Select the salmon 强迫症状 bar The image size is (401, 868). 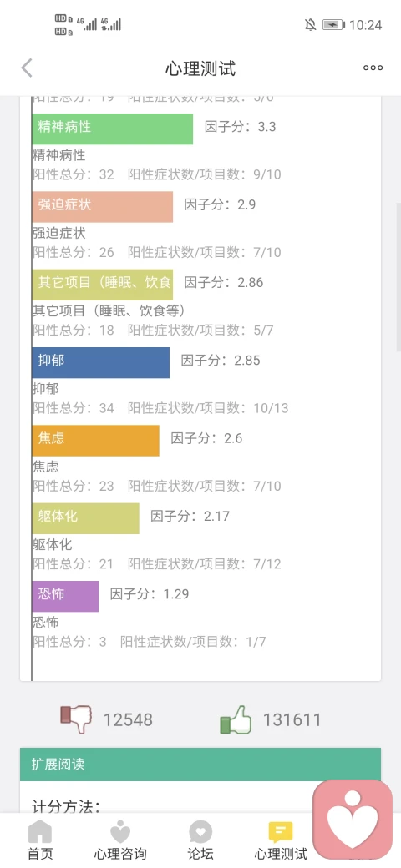click(103, 207)
